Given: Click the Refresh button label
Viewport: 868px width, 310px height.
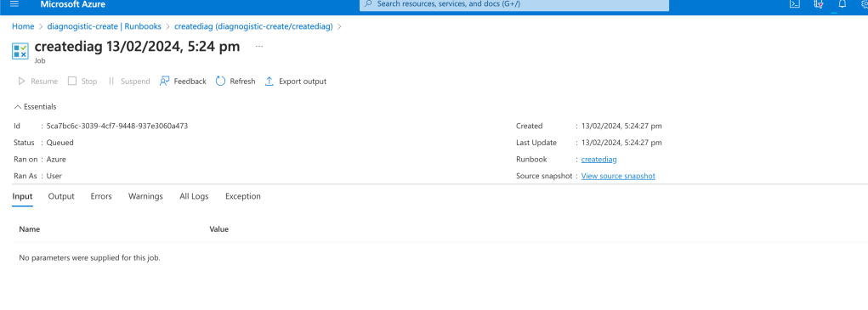Looking at the screenshot, I should pos(242,82).
